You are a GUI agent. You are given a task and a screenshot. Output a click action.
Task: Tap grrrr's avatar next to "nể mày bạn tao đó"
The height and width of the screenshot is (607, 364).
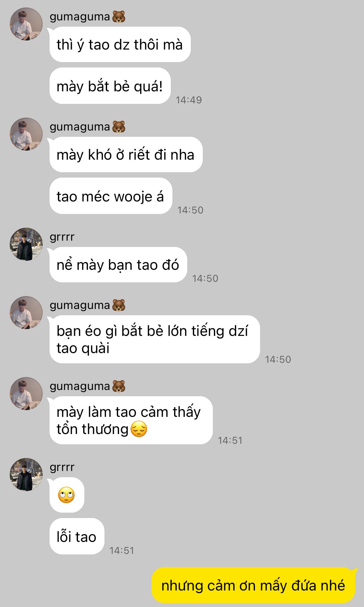[26, 244]
